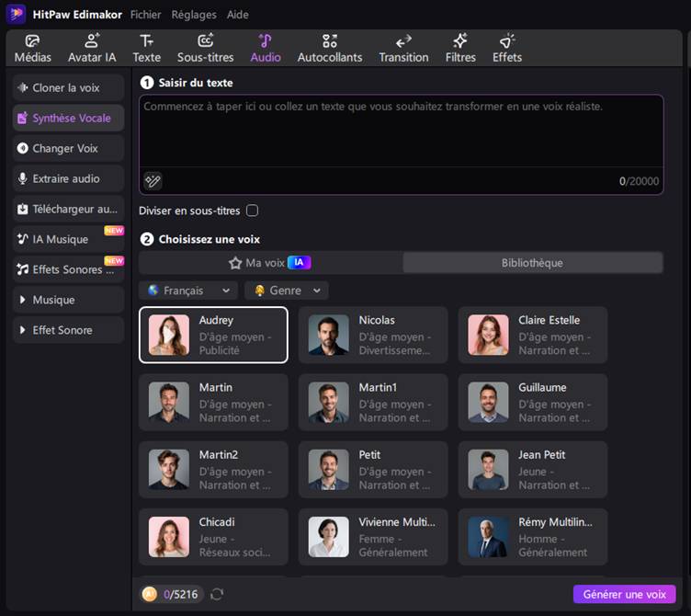This screenshot has height=616, width=691.
Task: Refresh the credits counter
Action: [217, 594]
